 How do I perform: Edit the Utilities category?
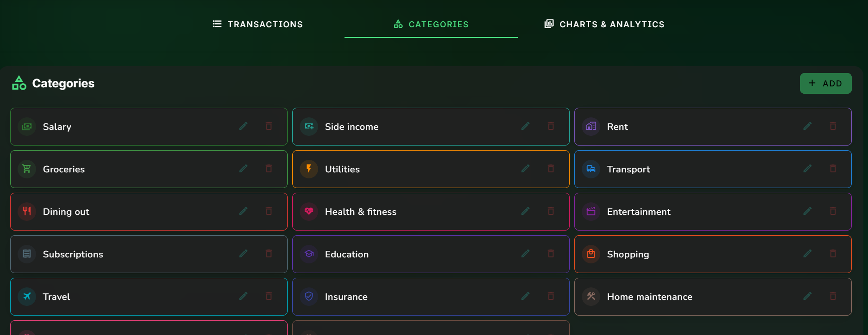(525, 169)
